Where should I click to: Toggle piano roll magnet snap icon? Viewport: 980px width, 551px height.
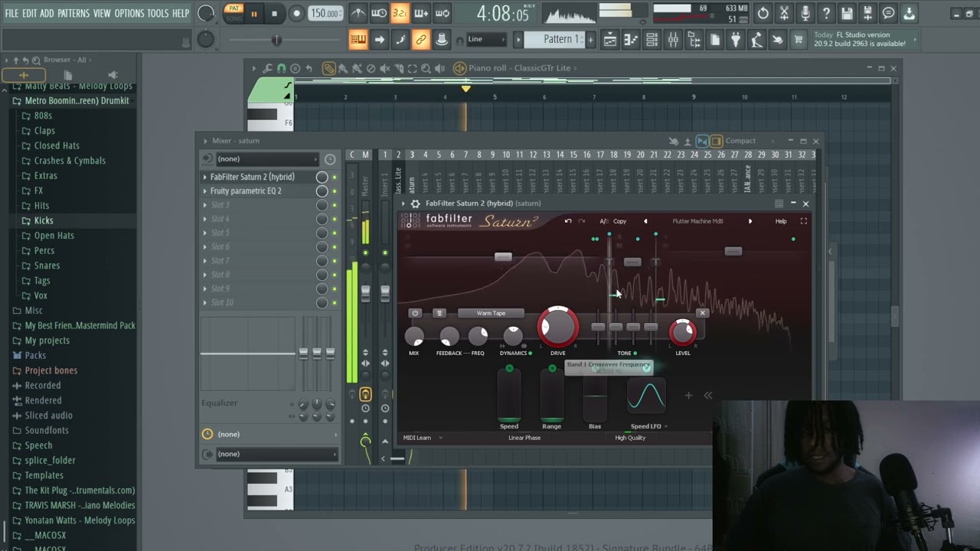coord(281,68)
